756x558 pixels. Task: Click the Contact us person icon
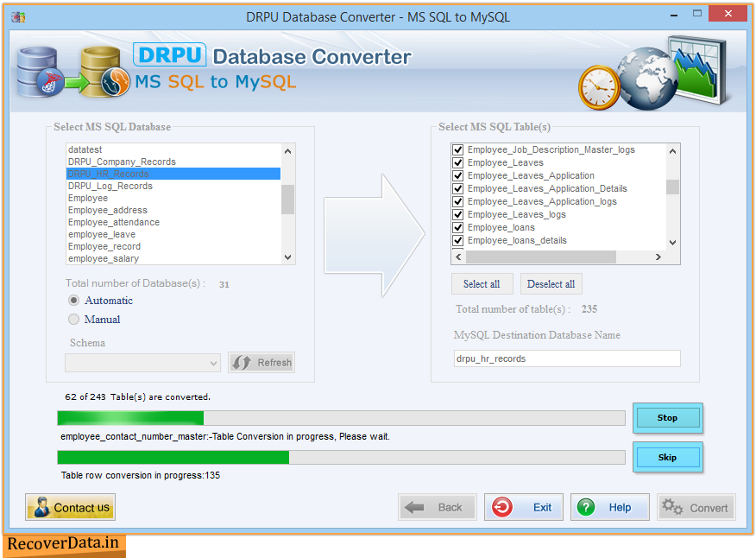tap(41, 507)
